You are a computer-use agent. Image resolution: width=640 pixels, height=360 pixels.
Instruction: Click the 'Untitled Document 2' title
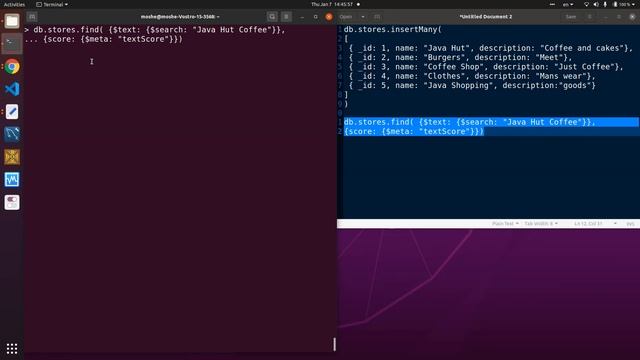(486, 17)
